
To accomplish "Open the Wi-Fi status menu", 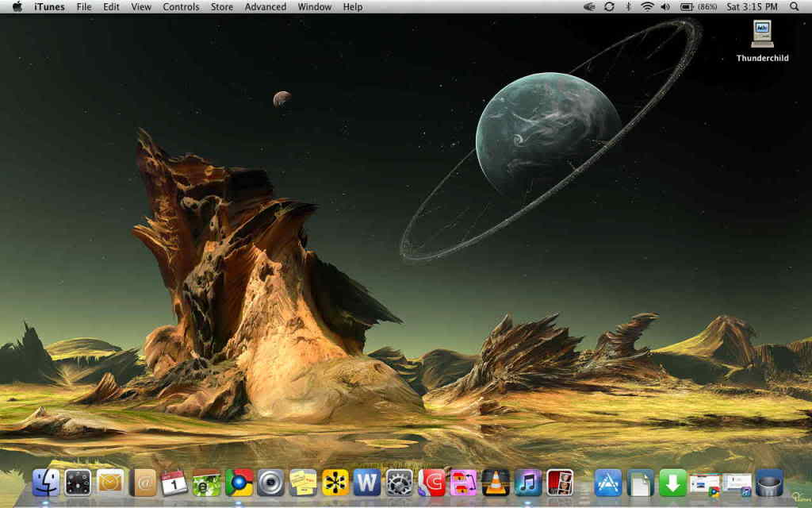I will pyautogui.click(x=647, y=7).
